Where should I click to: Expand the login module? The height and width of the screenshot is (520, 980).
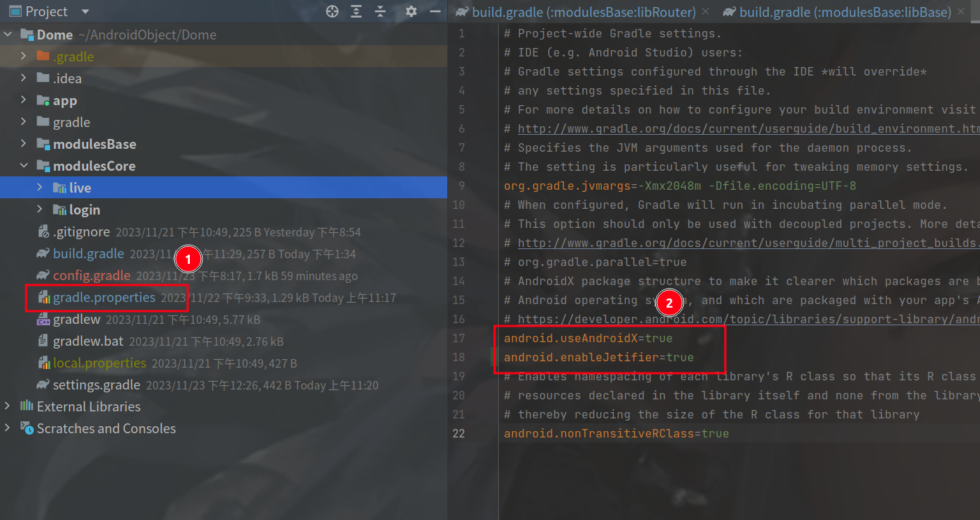point(40,210)
